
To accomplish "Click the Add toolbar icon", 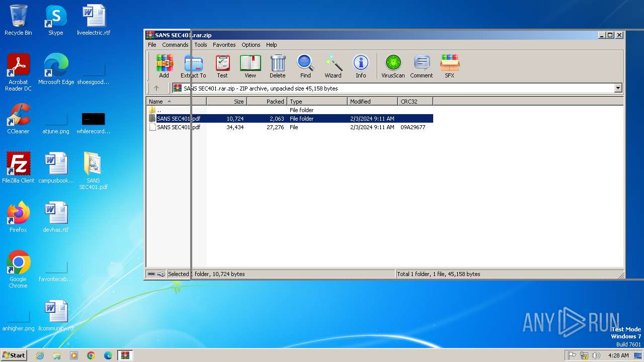I will click(164, 66).
